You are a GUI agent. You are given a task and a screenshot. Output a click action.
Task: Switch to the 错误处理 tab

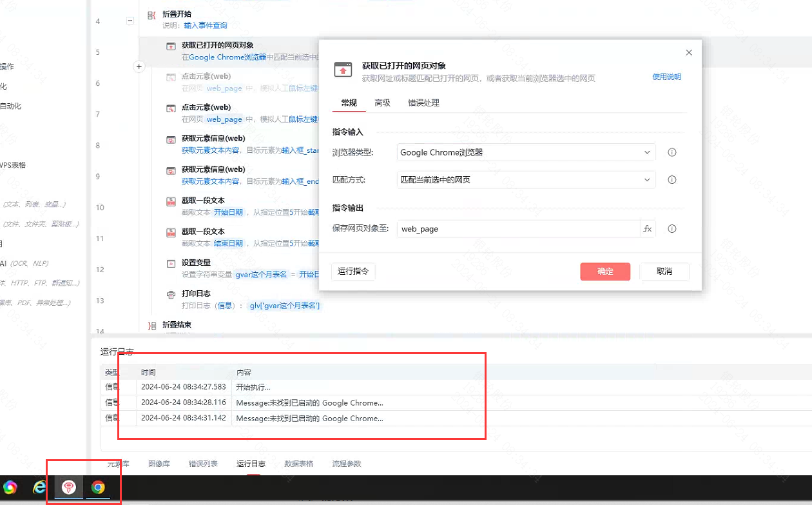(423, 103)
